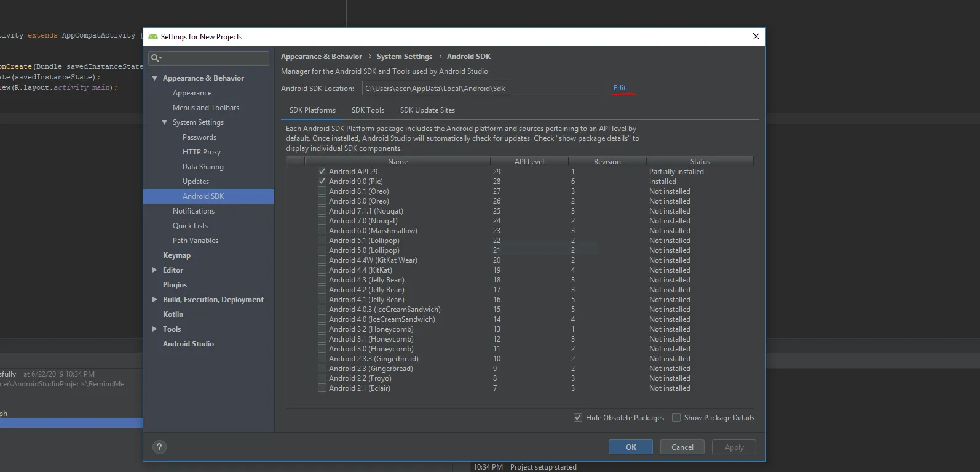Collapse the Appearance & Behavior tree node
This screenshot has height=472, width=980.
click(155, 78)
